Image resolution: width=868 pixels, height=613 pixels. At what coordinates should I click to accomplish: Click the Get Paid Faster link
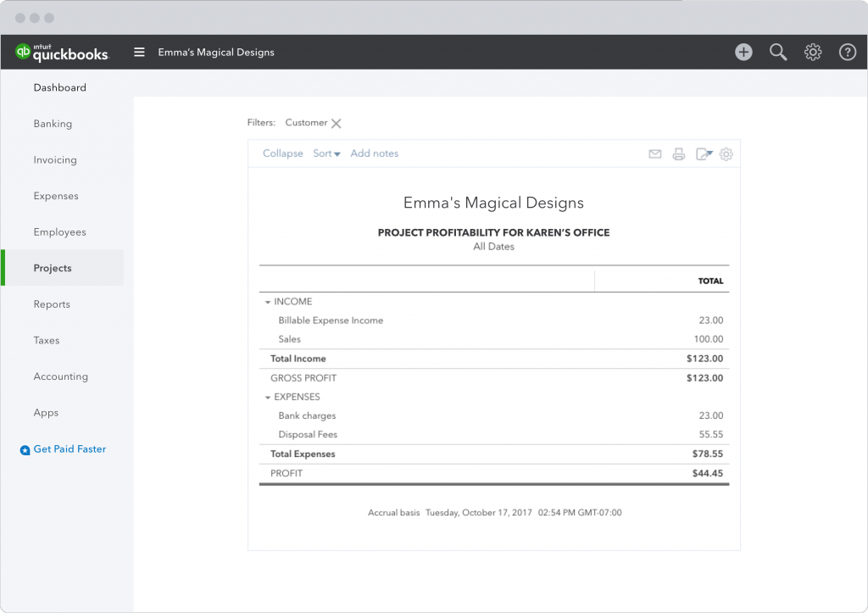[x=70, y=449]
